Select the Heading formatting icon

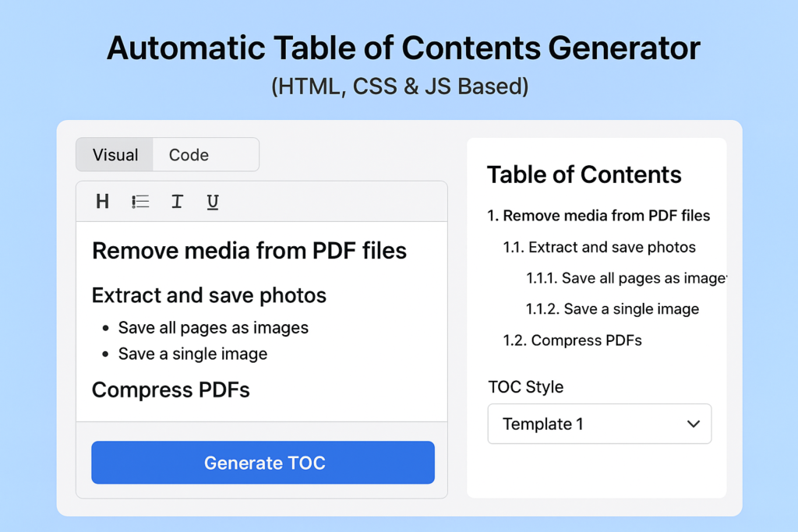[102, 201]
